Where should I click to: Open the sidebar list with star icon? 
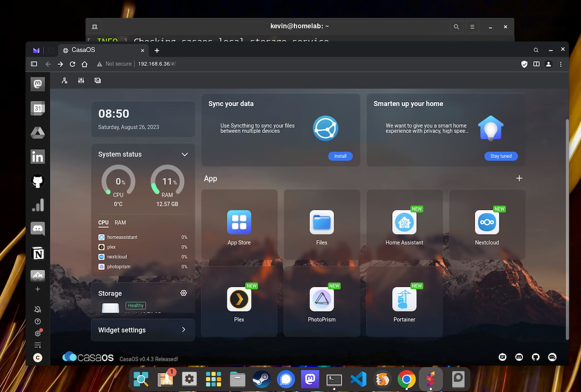38,345
